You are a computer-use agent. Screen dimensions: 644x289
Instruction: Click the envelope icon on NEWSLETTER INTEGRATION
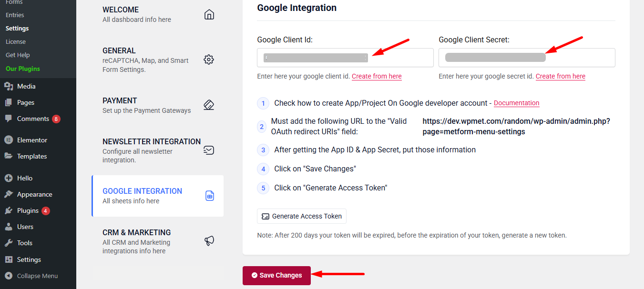(209, 149)
